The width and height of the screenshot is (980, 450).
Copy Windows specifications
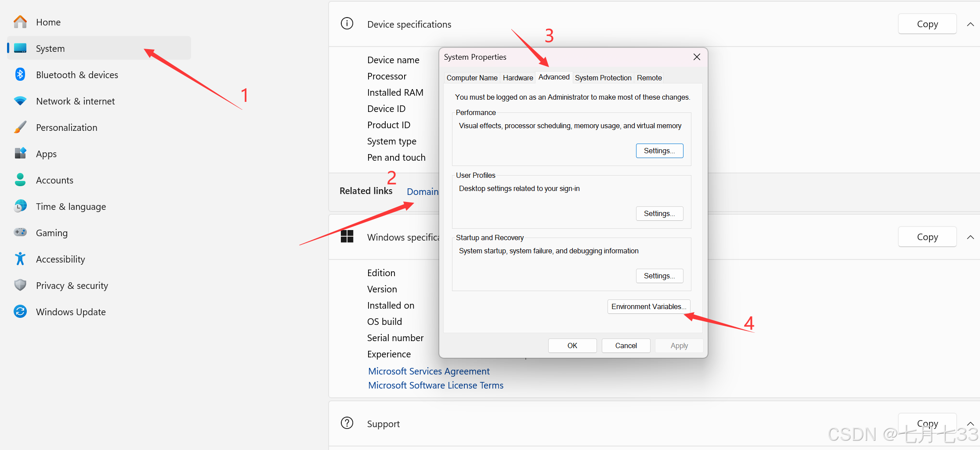pyautogui.click(x=927, y=237)
